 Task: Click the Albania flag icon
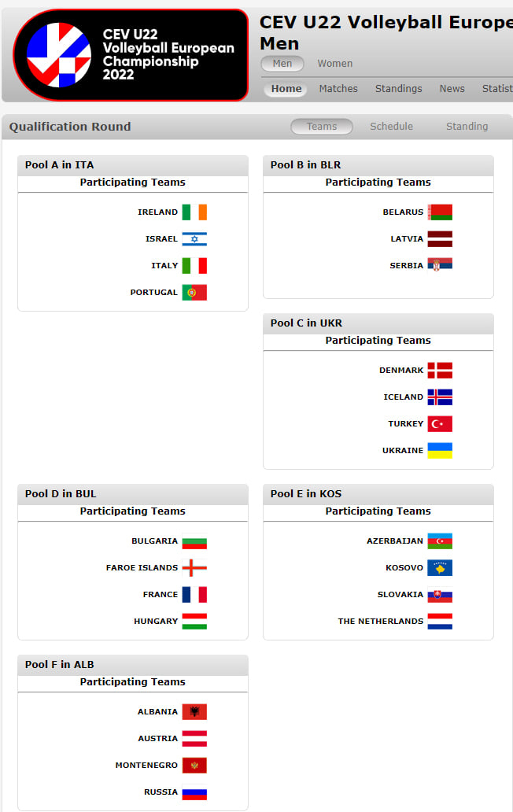point(194,712)
